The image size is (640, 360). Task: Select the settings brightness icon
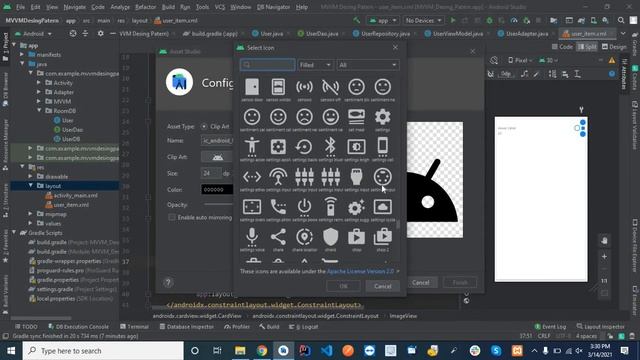[x=356, y=147]
